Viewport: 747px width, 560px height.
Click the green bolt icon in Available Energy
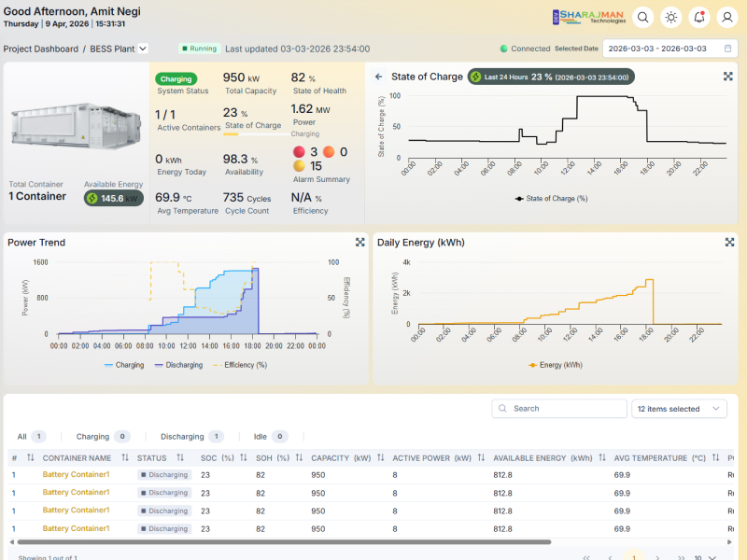92,198
